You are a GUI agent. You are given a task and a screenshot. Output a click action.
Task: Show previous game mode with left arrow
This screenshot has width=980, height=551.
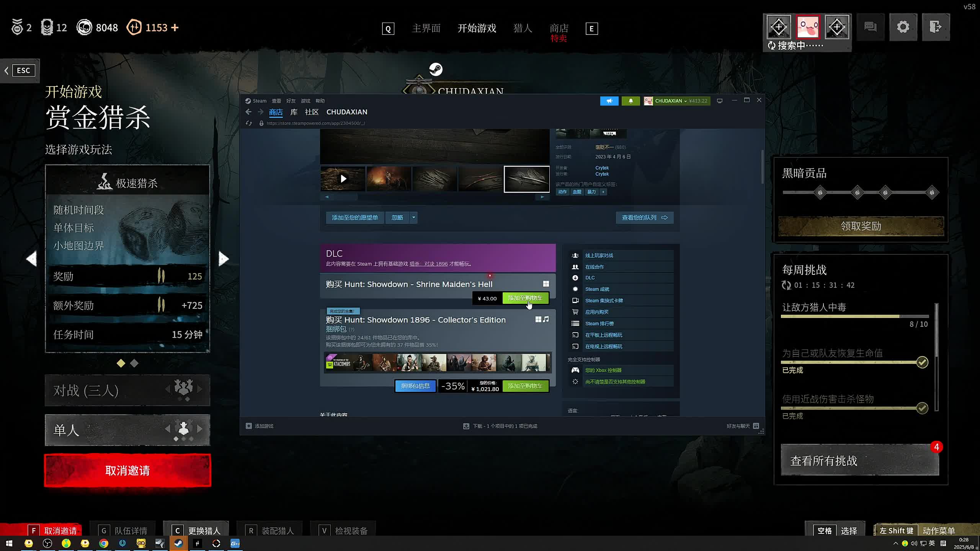pyautogui.click(x=31, y=259)
